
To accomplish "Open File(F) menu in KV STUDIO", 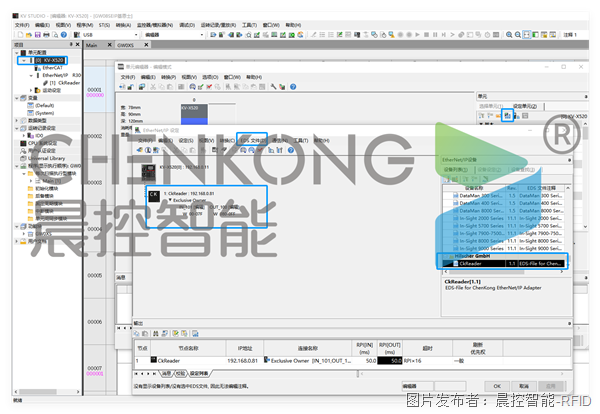I will click(x=22, y=25).
